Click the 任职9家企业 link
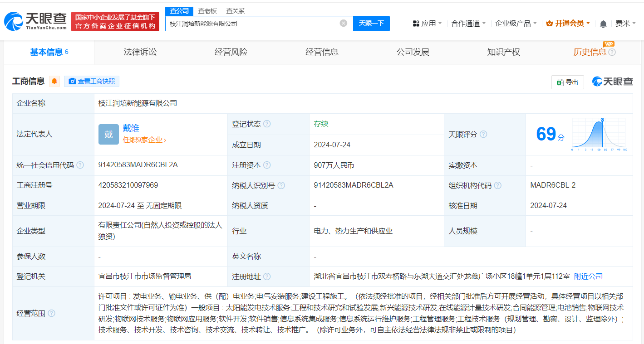The height and width of the screenshot is (344, 644). pos(145,140)
